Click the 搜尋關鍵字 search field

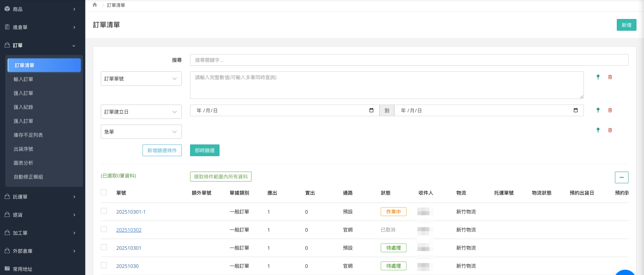(409, 60)
